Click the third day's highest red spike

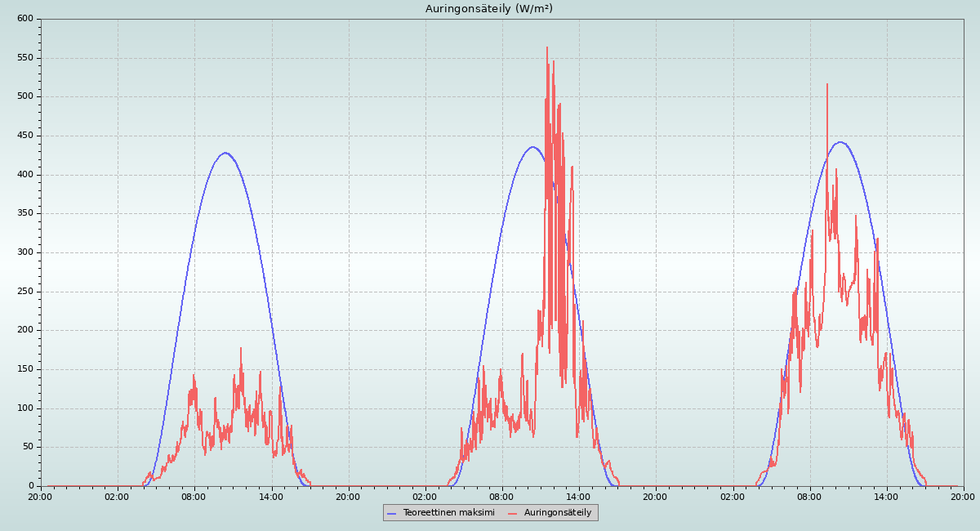tap(826, 85)
